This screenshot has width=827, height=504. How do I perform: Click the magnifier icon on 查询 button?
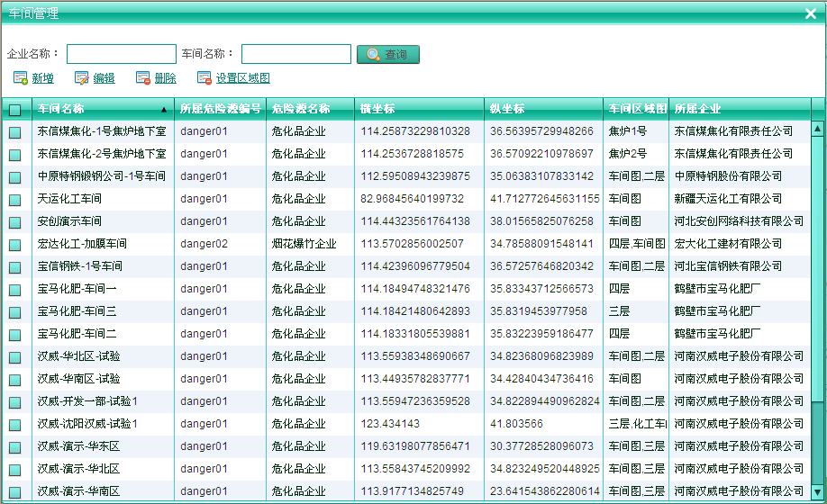(x=374, y=54)
